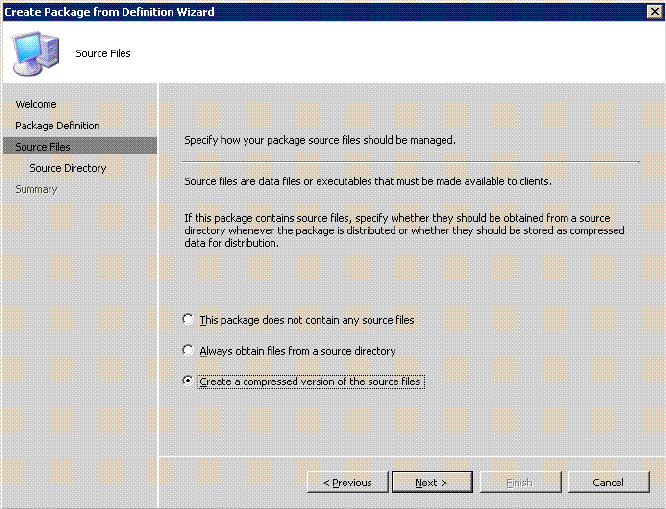The width and height of the screenshot is (666, 509).
Task: Jump to the Source Directory sub-step
Action: pos(67,168)
